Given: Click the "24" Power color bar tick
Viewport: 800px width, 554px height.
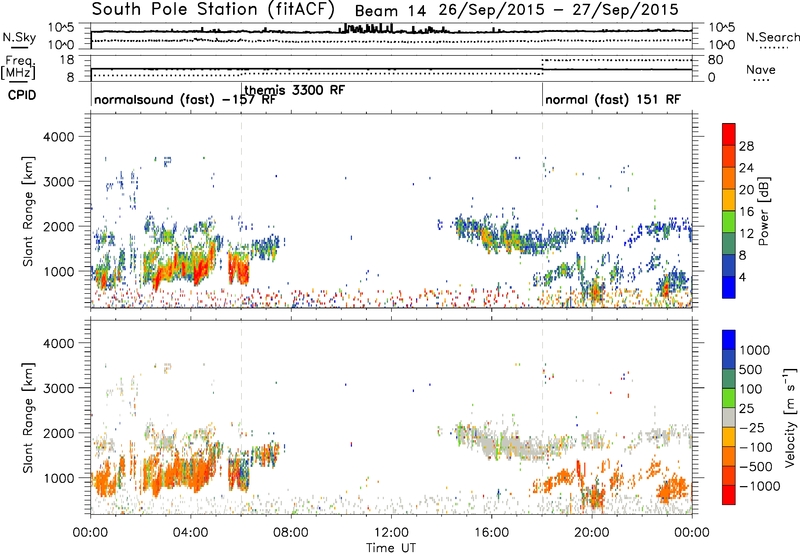Looking at the screenshot, I should click(x=746, y=168).
